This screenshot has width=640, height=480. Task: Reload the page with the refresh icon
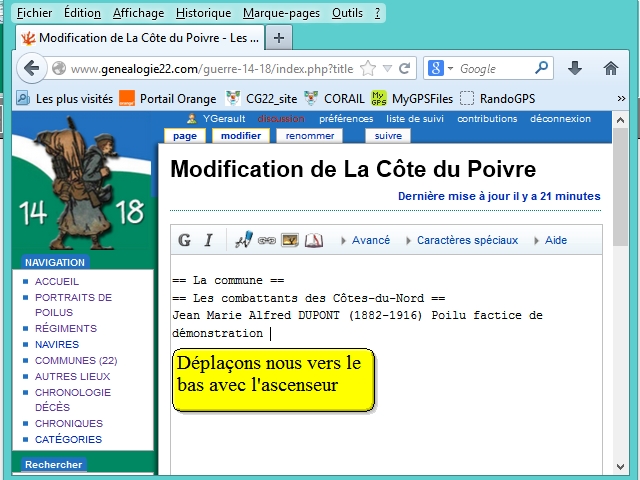(x=405, y=69)
